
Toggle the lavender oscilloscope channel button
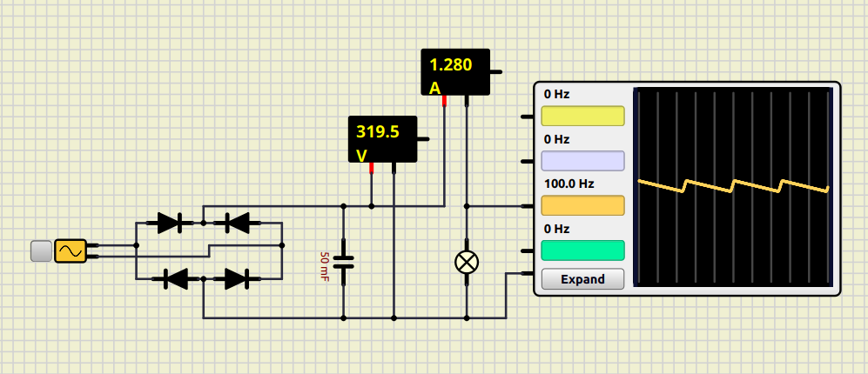point(582,161)
